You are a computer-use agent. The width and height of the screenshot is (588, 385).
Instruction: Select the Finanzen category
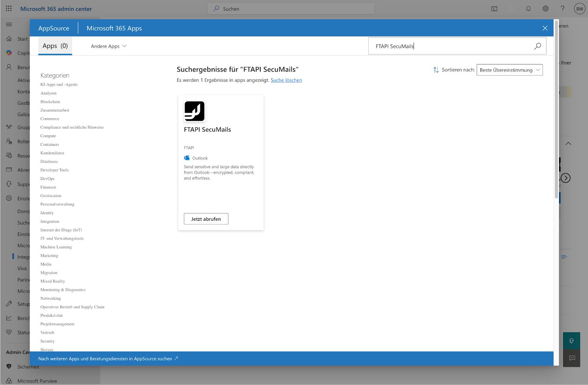(x=48, y=187)
